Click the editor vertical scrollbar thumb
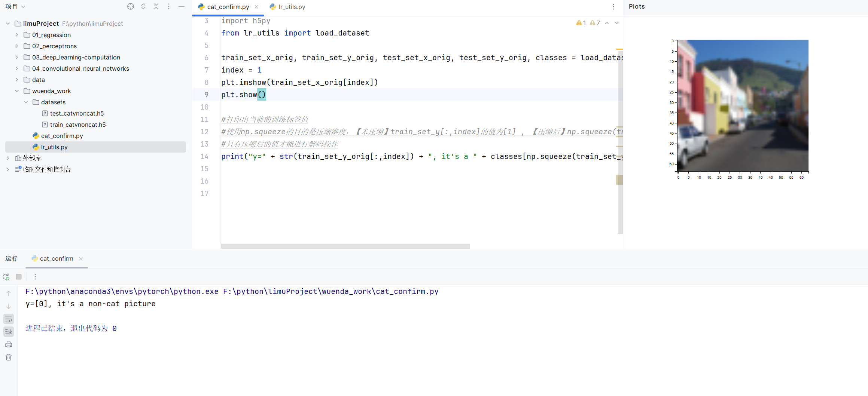Image resolution: width=868 pixels, height=396 pixels. point(620,142)
